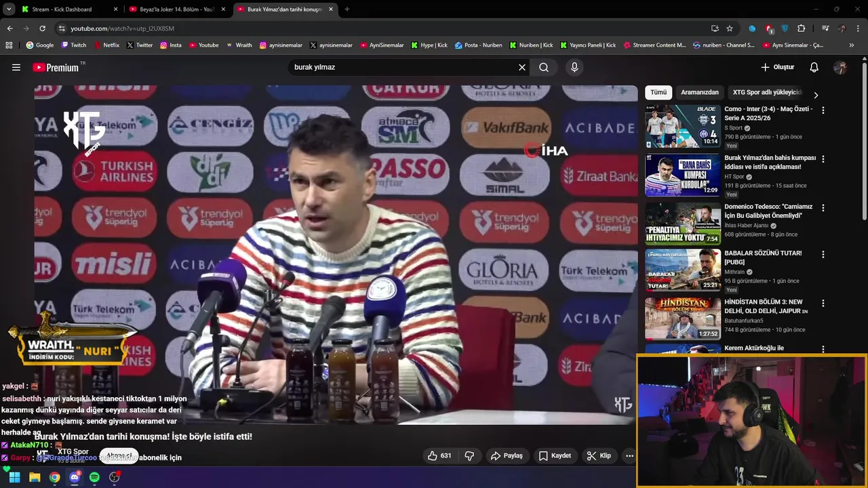This screenshot has height=488, width=868.
Task: Open the Twitch bookmark
Action: 74,45
